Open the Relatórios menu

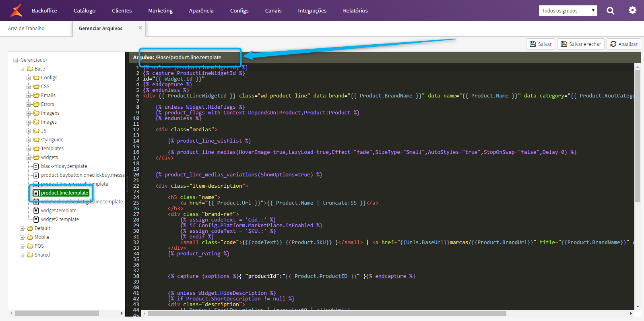click(355, 10)
